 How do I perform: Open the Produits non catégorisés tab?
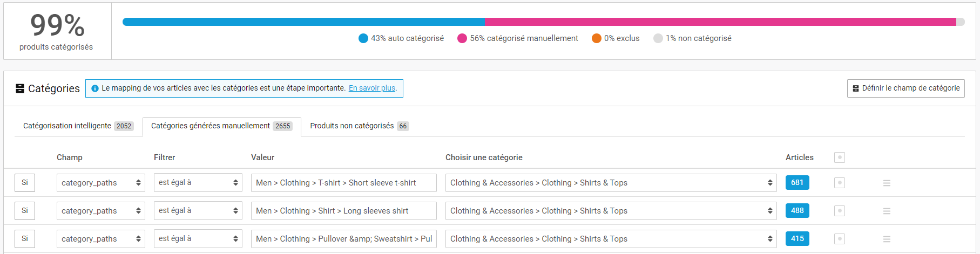click(x=360, y=126)
